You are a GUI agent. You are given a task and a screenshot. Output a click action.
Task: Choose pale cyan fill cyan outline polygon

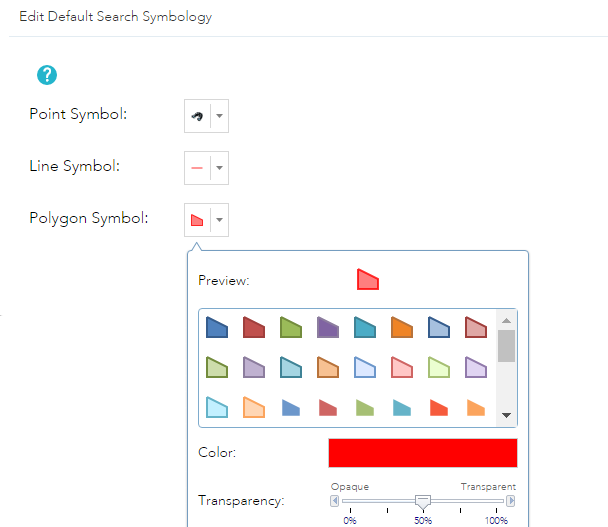[217, 407]
